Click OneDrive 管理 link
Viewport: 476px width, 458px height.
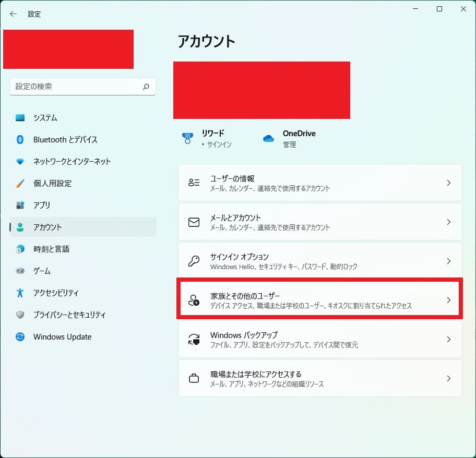(x=289, y=144)
